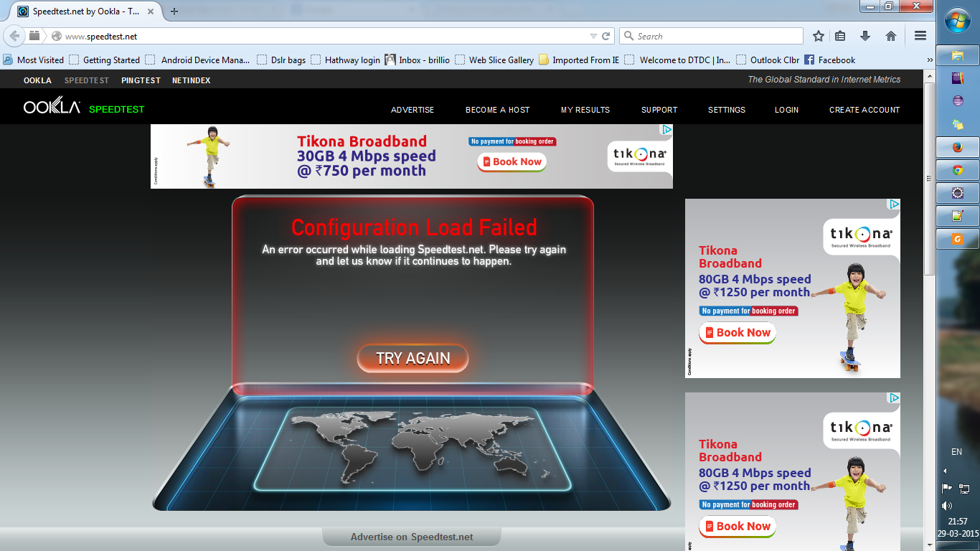Click AdChoices icon on upper right ad

point(894,204)
